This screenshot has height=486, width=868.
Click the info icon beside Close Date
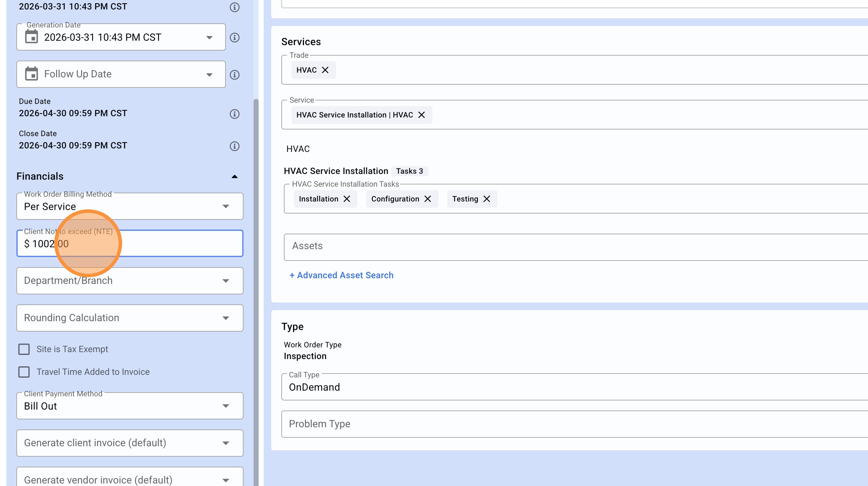(x=235, y=146)
